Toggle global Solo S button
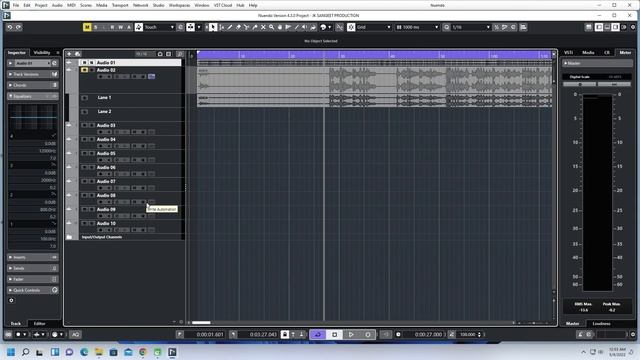The height and width of the screenshot is (360, 640). point(96,27)
